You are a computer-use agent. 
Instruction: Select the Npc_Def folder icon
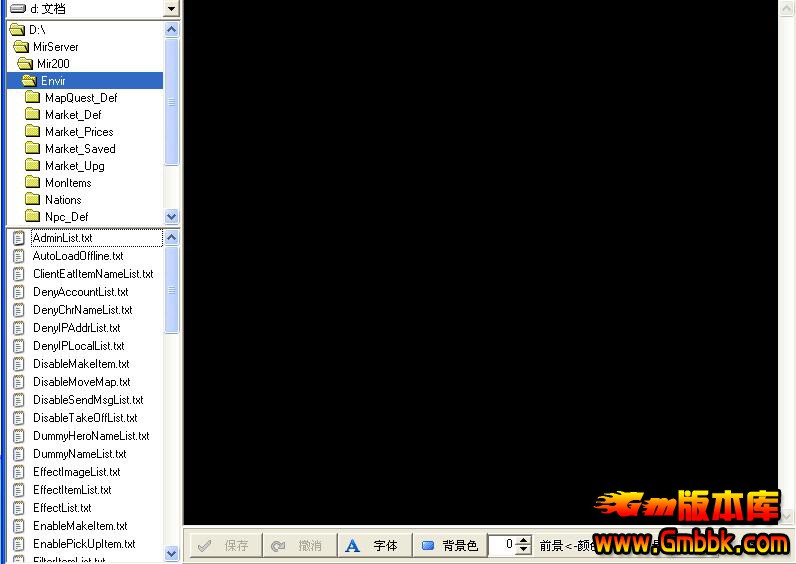point(32,217)
